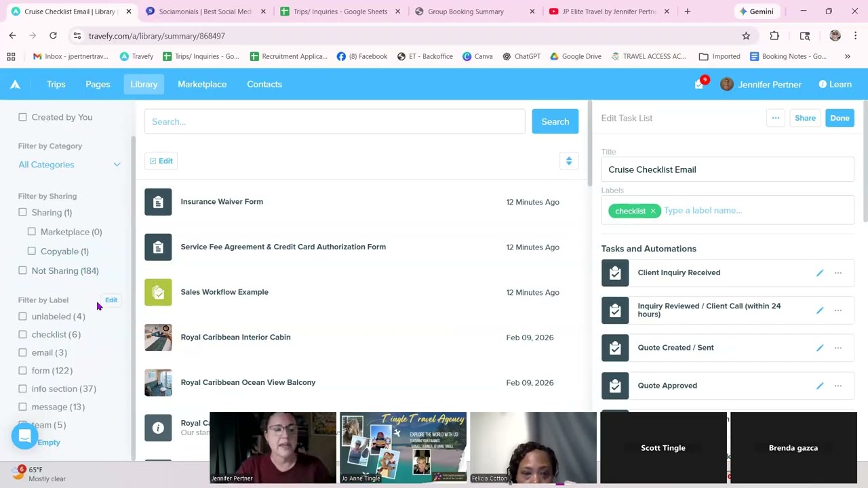
Task: Click the Travefy logo icon
Action: coord(15,84)
